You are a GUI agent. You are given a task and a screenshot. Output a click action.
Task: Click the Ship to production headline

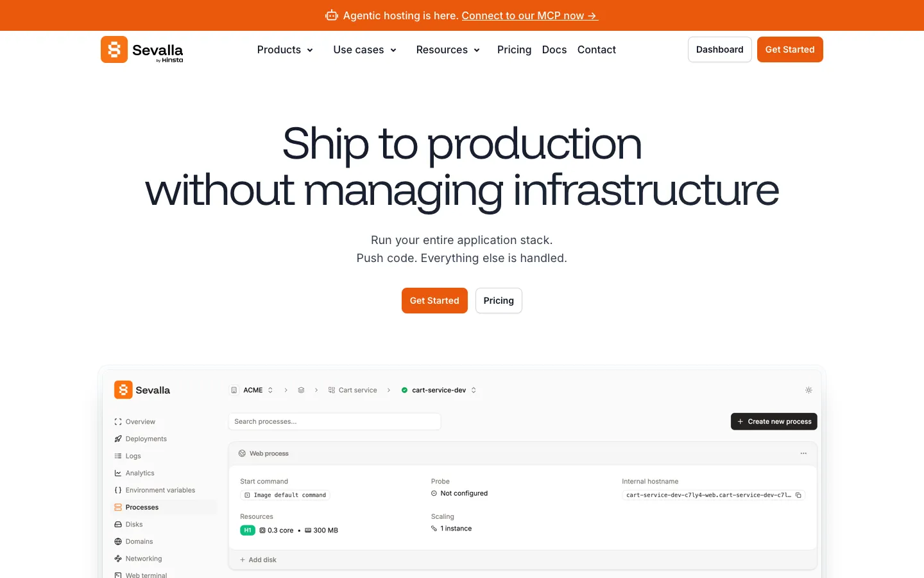coord(462,143)
